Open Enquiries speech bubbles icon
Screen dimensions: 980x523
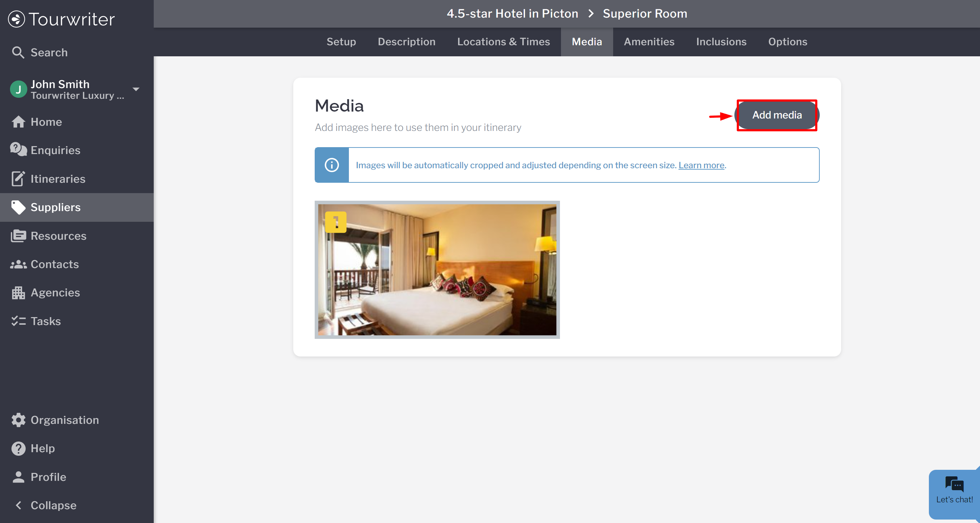[x=18, y=150]
